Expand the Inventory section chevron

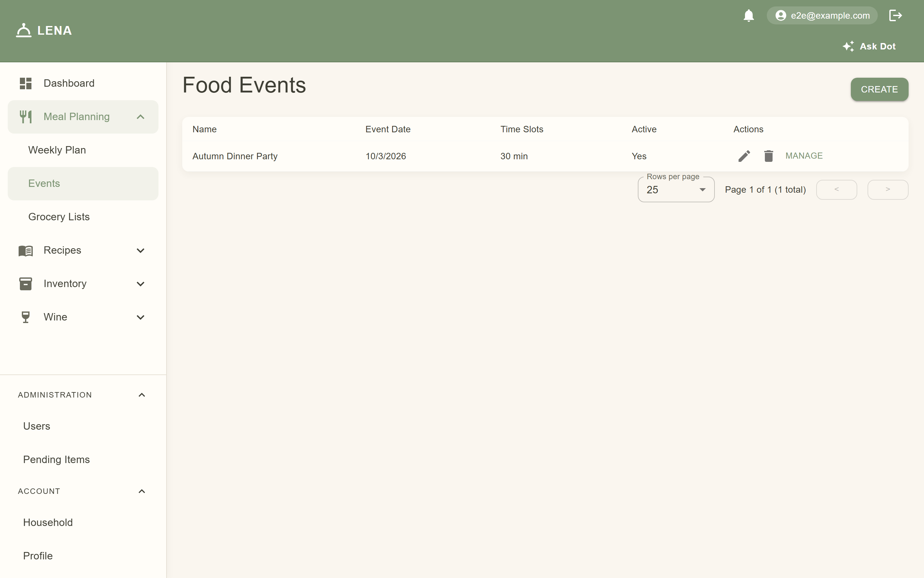pos(141,284)
